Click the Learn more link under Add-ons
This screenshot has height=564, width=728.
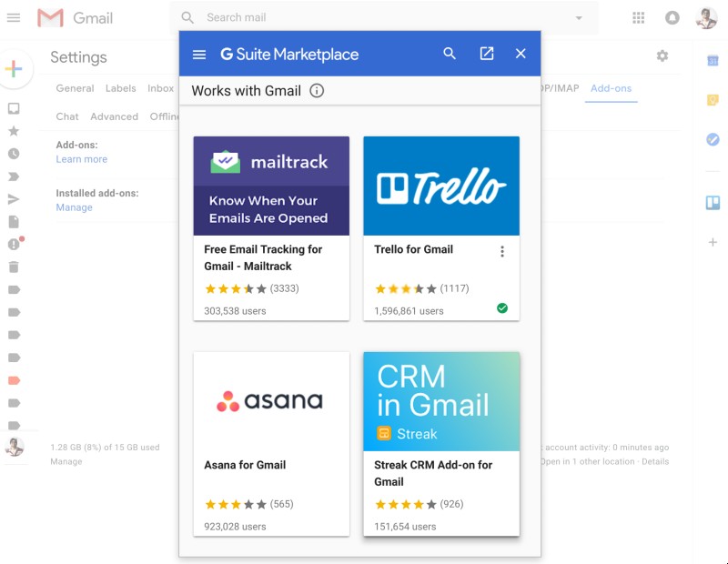coord(82,159)
